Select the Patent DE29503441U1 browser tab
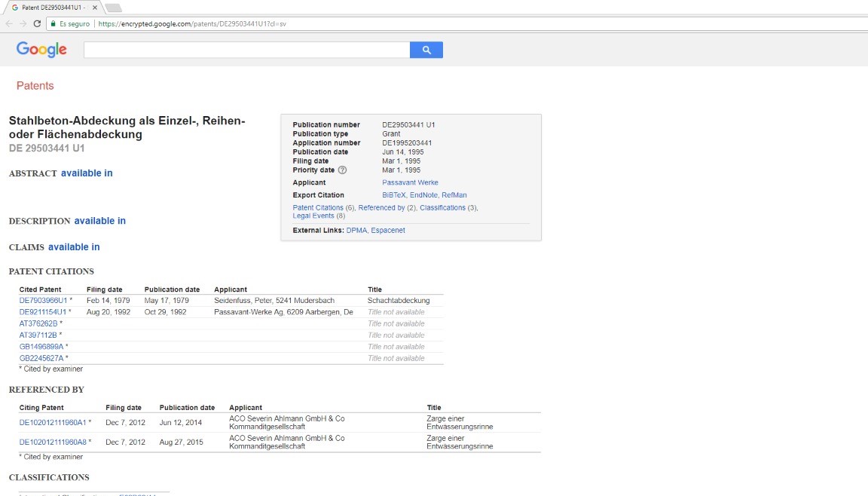The image size is (868, 496). point(53,8)
